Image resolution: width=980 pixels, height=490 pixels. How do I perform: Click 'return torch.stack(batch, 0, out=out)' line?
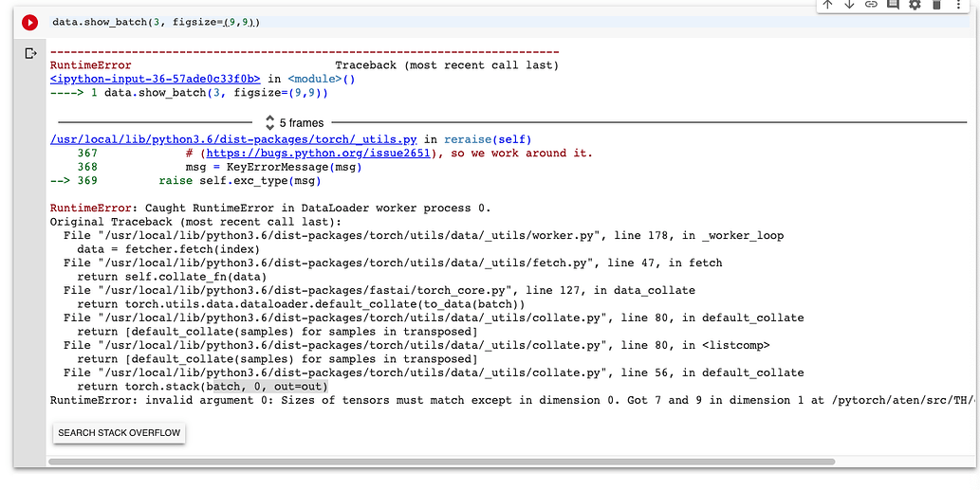click(x=202, y=387)
